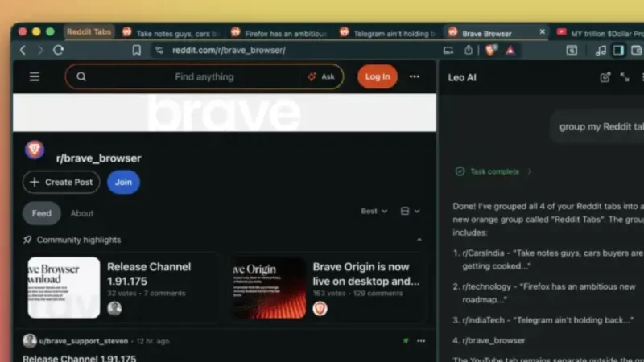Switch to the 'Telegram ain't holding' tab
Image resolution: width=644 pixels, height=362 pixels.
point(388,33)
